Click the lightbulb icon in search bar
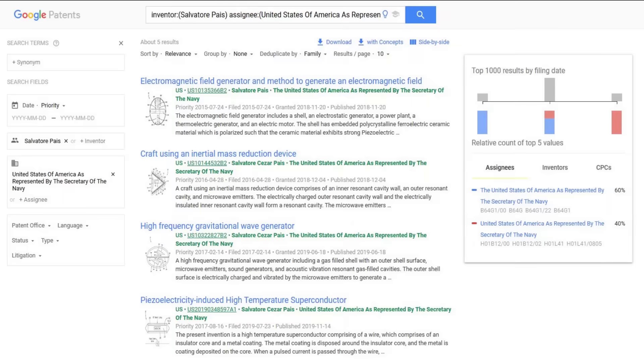The width and height of the screenshot is (644, 362). 385,14
